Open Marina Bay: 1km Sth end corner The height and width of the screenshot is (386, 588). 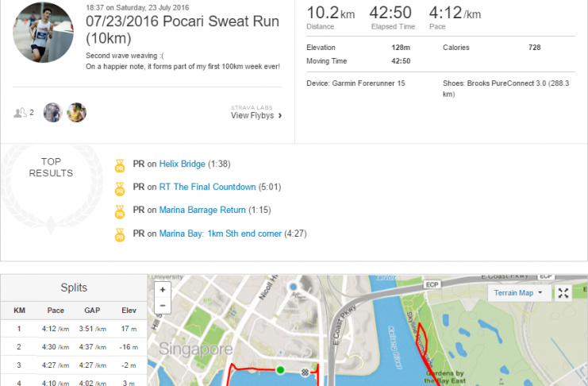[x=220, y=234]
